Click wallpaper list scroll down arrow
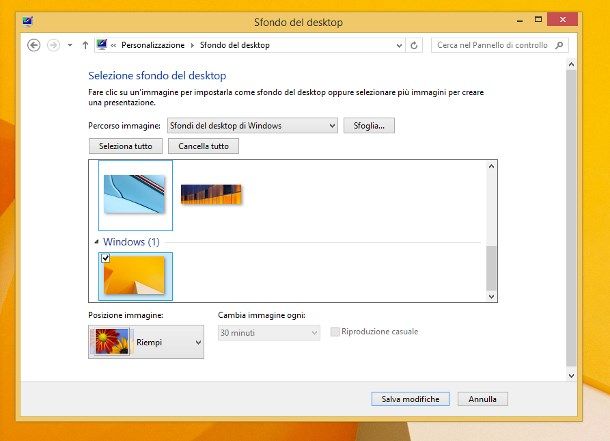Viewport: 610px width, 441px height. click(x=491, y=296)
